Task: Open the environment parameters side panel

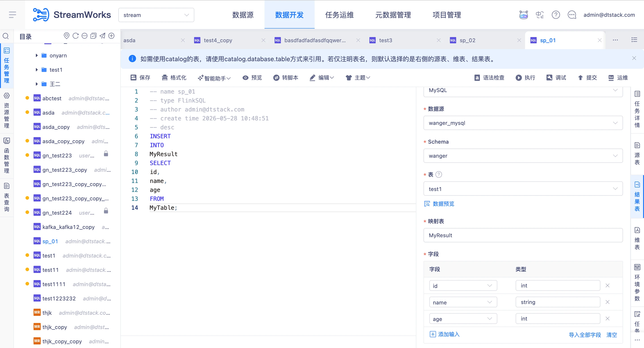Action: click(637, 283)
